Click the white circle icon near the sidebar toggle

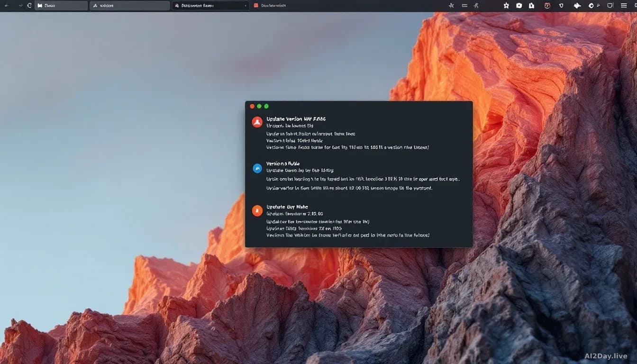(591, 6)
